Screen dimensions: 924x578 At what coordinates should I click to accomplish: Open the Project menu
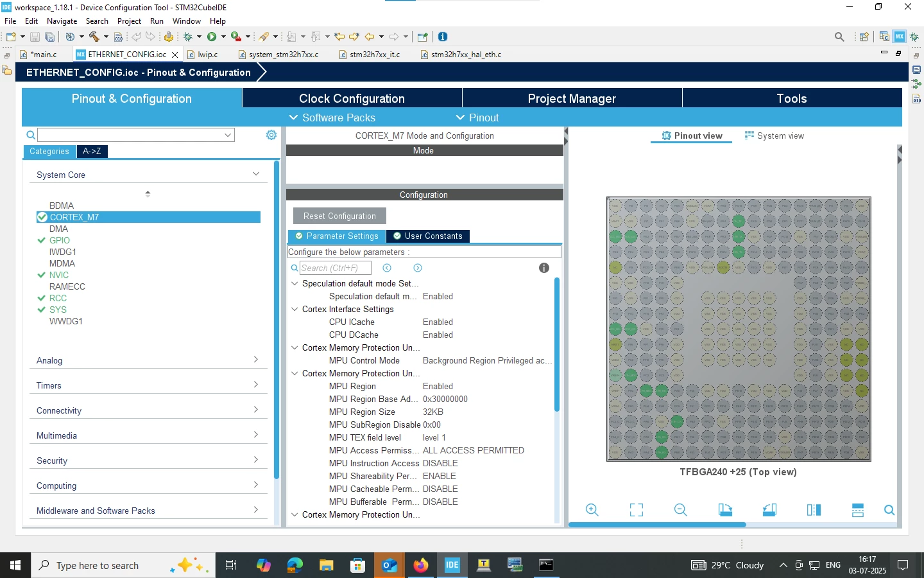click(129, 21)
